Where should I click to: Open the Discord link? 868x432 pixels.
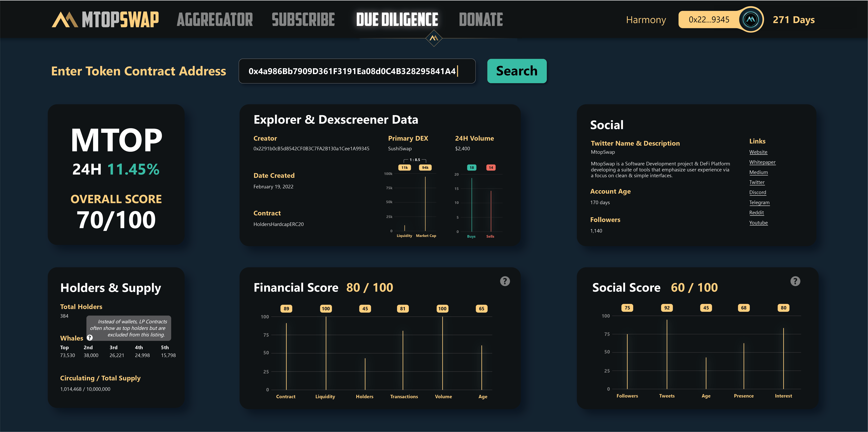tap(757, 193)
